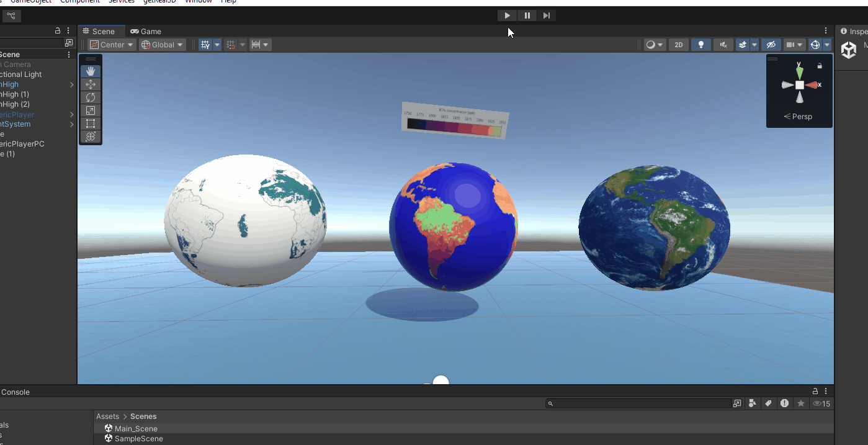Select the Rotate tool
The width and height of the screenshot is (868, 445).
coord(91,97)
